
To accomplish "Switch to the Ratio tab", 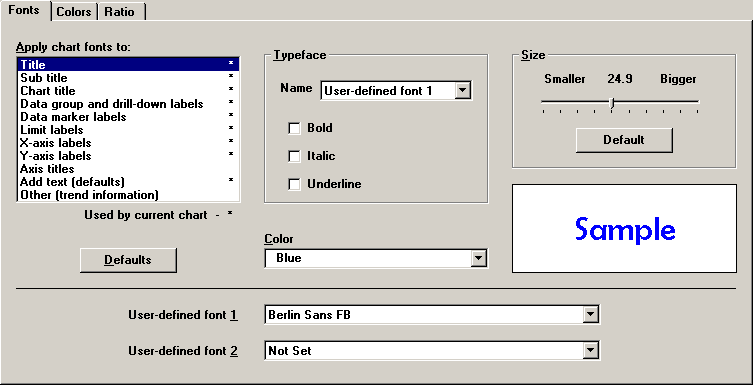I will coord(120,12).
